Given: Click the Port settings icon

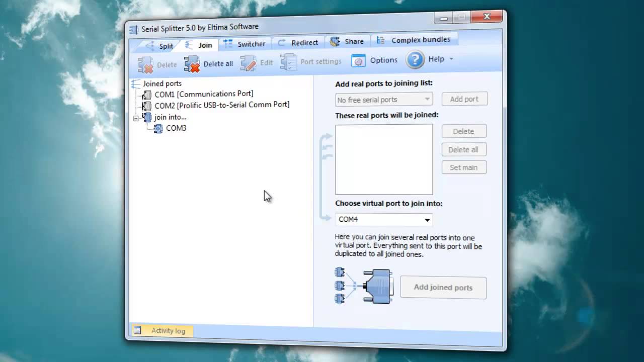Looking at the screenshot, I should pos(289,62).
